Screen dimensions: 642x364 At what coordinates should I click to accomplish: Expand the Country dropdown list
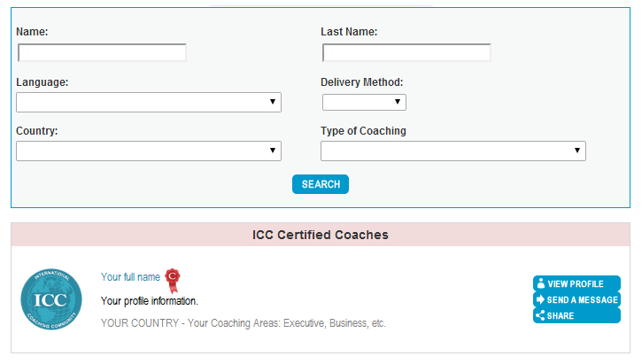coord(149,151)
